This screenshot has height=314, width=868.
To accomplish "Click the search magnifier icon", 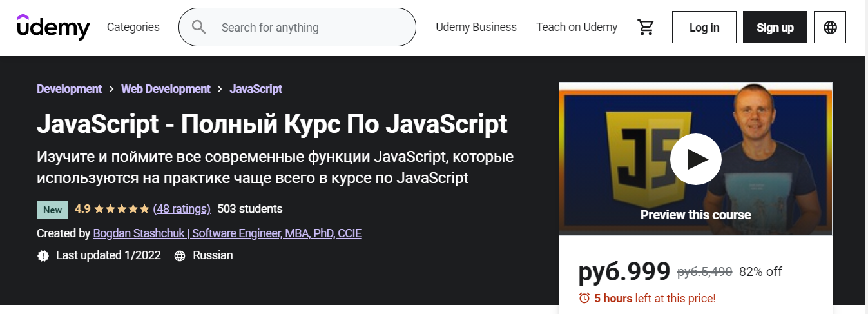I will [199, 27].
